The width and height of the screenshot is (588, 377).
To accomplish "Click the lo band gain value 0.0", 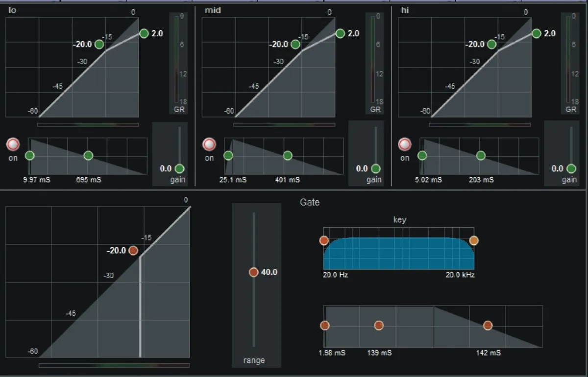I will pos(166,169).
